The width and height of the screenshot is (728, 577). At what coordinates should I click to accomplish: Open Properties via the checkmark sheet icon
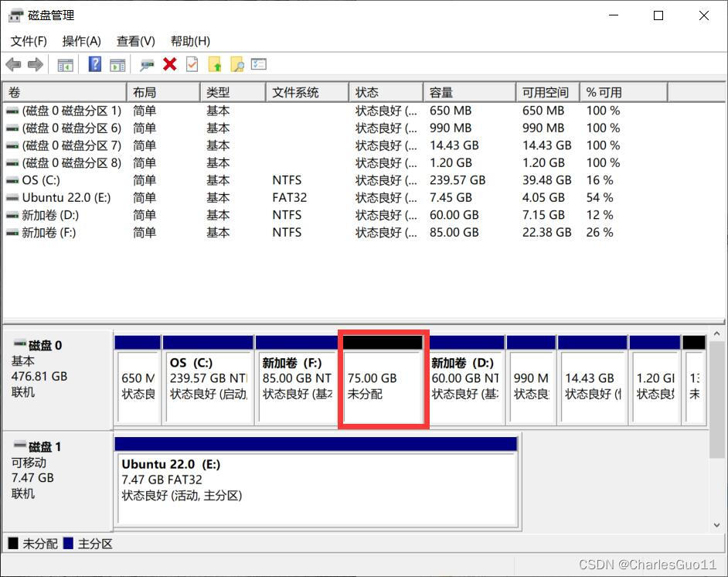pyautogui.click(x=192, y=64)
